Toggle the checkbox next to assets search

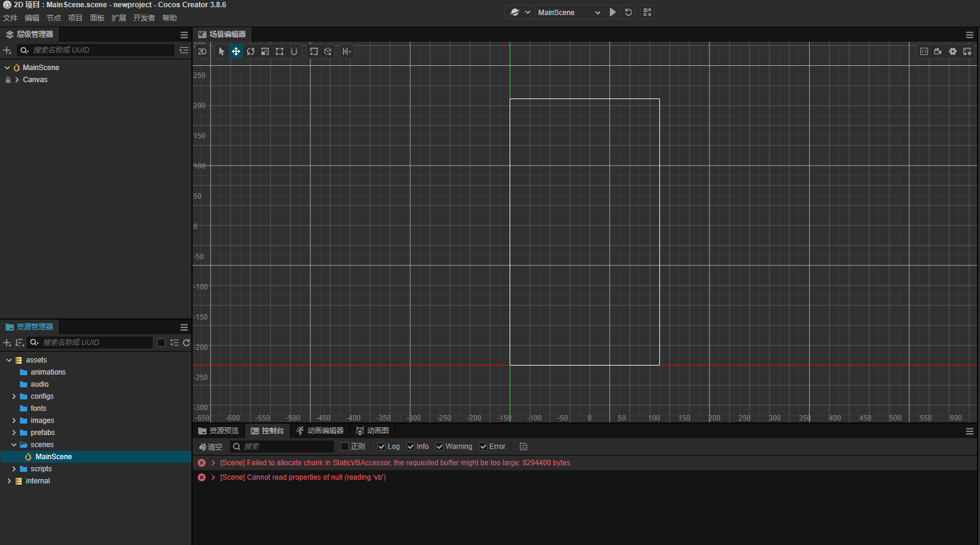coord(161,343)
